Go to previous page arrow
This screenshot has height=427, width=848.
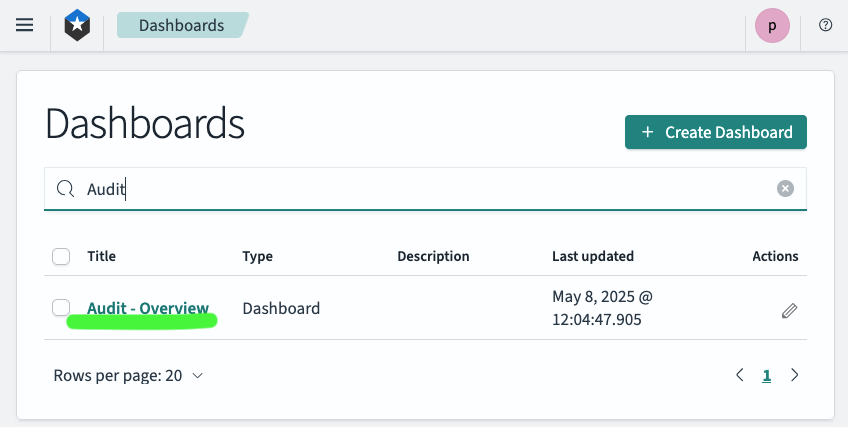(x=739, y=375)
